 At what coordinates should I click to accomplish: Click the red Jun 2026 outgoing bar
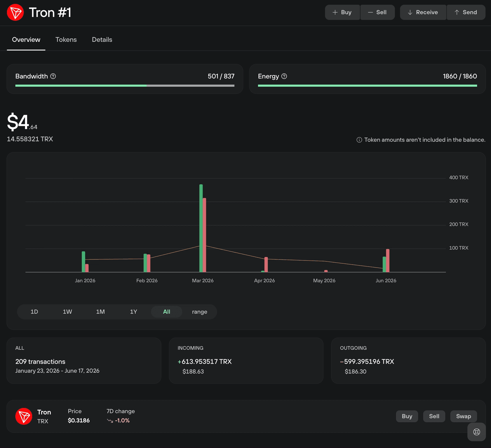[x=388, y=261]
